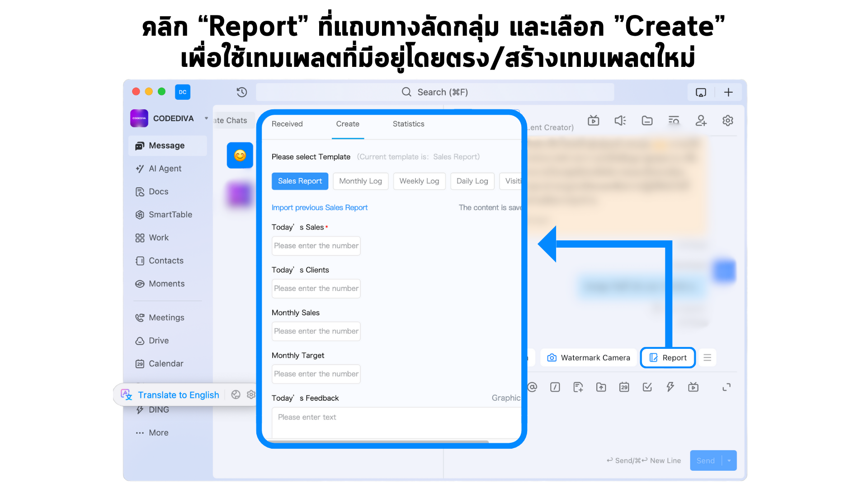This screenshot has width=868, height=488.
Task: Click the history clock icon
Action: (x=242, y=92)
